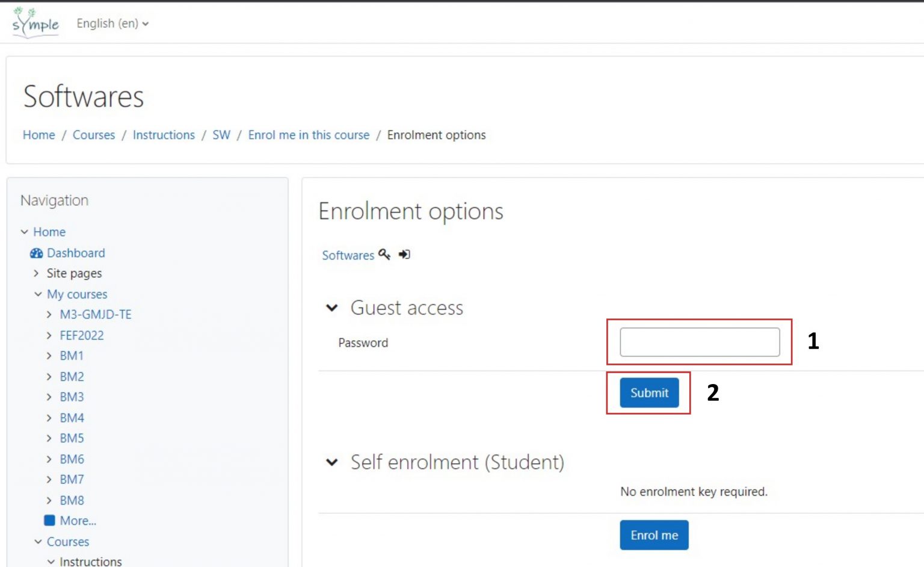924x567 pixels.
Task: Open the BM7 course
Action: 72,480
